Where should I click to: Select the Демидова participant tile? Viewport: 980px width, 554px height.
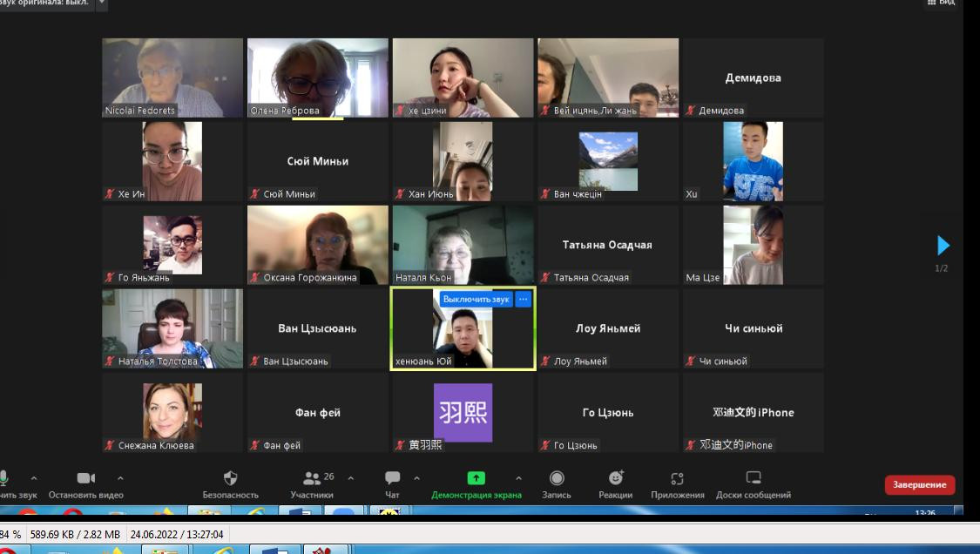[754, 78]
